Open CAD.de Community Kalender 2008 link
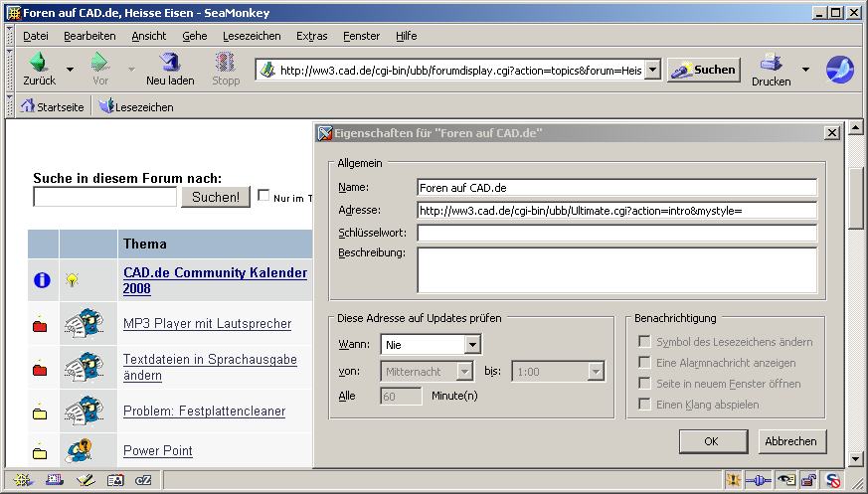This screenshot has height=494, width=868. coord(216,280)
